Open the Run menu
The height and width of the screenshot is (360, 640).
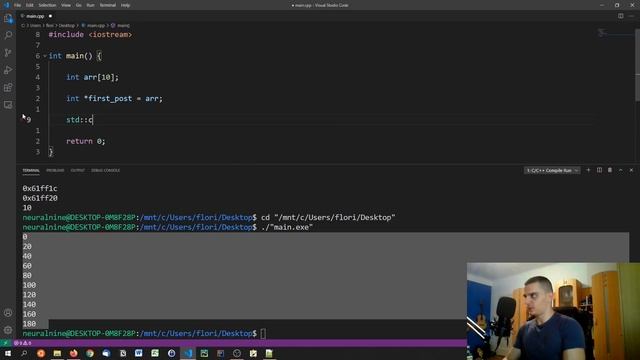point(90,5)
